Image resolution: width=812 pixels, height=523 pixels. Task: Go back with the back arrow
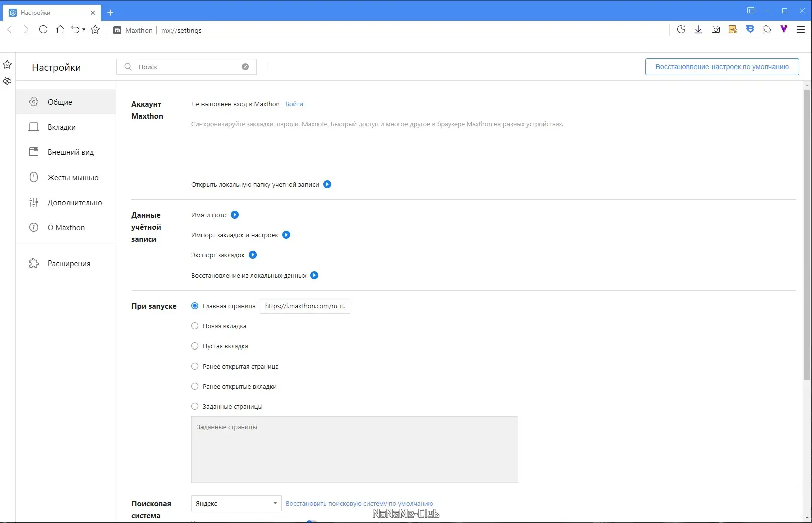[x=10, y=30]
